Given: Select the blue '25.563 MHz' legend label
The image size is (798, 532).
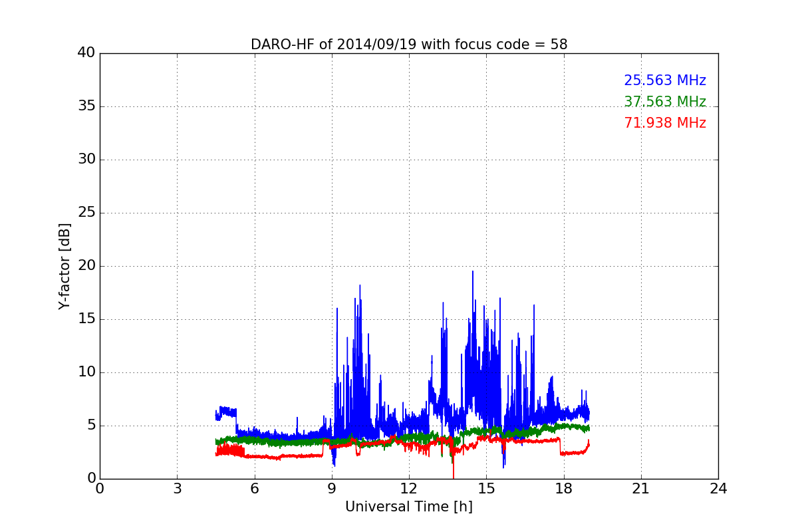Looking at the screenshot, I should [x=665, y=80].
